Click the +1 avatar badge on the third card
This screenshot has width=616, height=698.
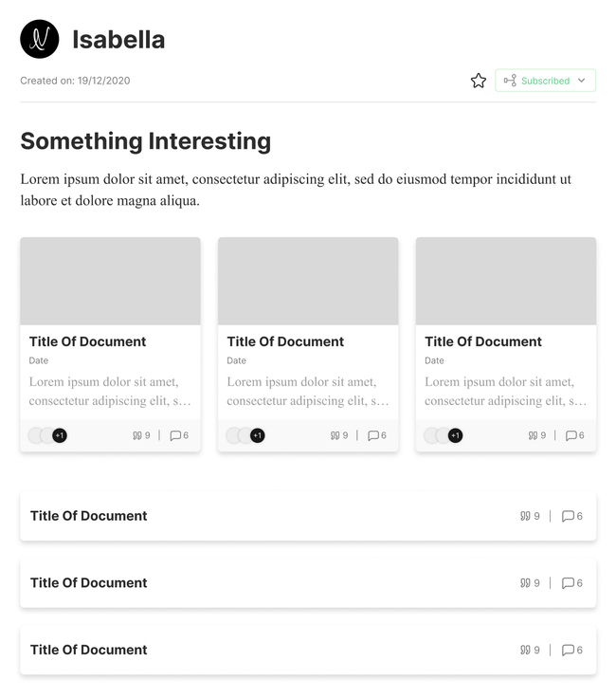click(455, 435)
